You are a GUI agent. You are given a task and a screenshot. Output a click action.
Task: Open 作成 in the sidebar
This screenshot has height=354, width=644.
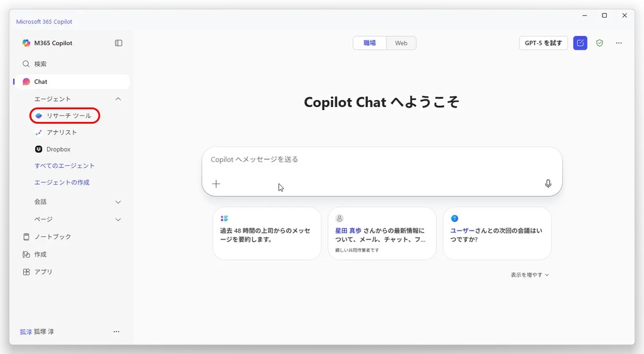[35, 255]
